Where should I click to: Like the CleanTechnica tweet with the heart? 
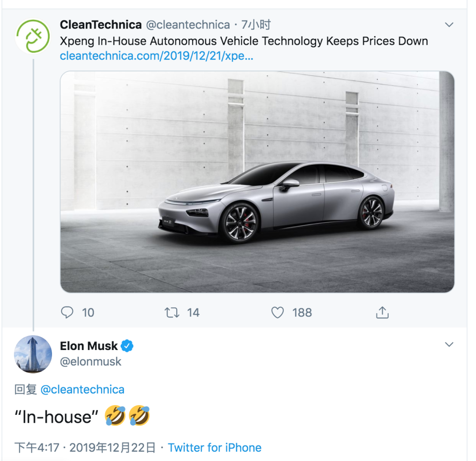click(x=277, y=313)
